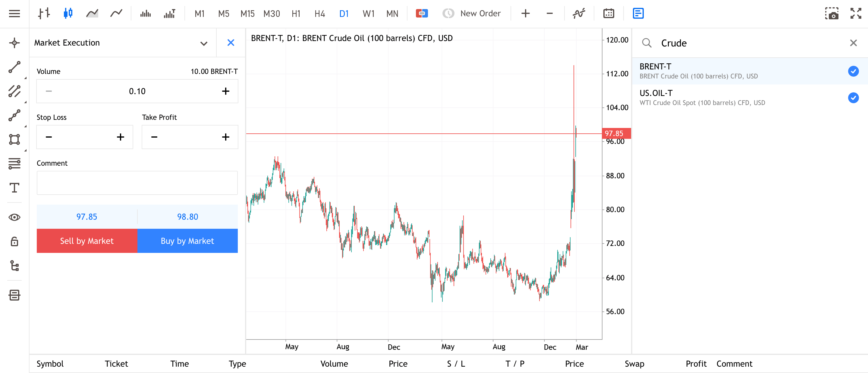The height and width of the screenshot is (373, 868).
Task: Click the red 97.85 price label
Action: coord(616,133)
